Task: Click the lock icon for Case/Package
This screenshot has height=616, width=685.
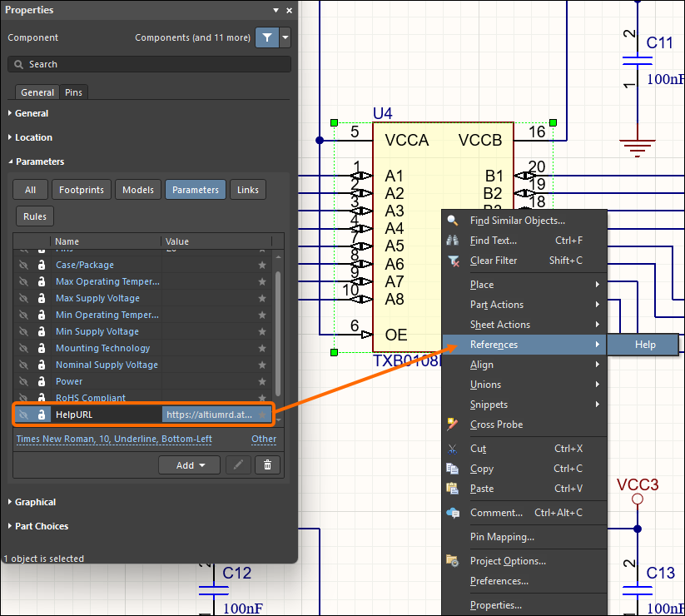Action: pyautogui.click(x=41, y=265)
